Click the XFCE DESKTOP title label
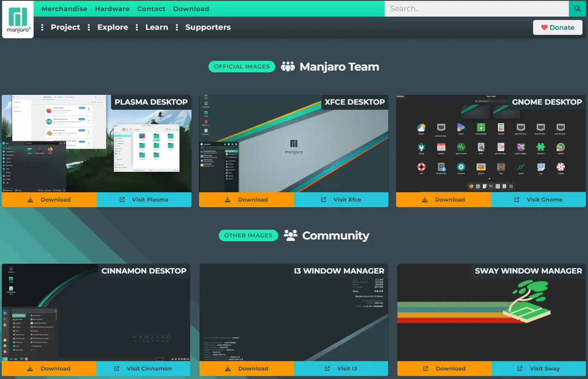588x379 pixels. pyautogui.click(x=354, y=102)
